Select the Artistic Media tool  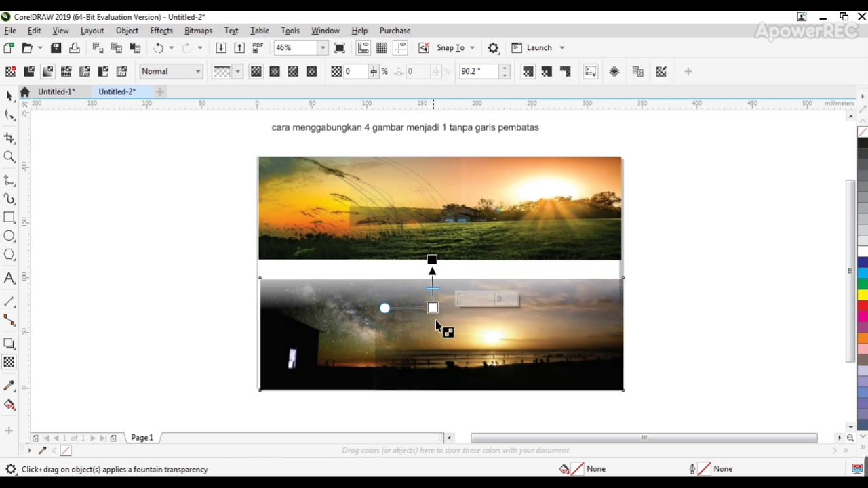coord(9,199)
